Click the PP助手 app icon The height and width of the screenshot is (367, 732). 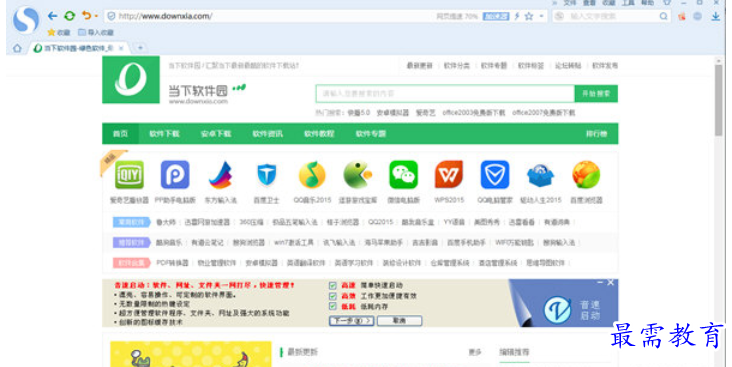(x=175, y=175)
